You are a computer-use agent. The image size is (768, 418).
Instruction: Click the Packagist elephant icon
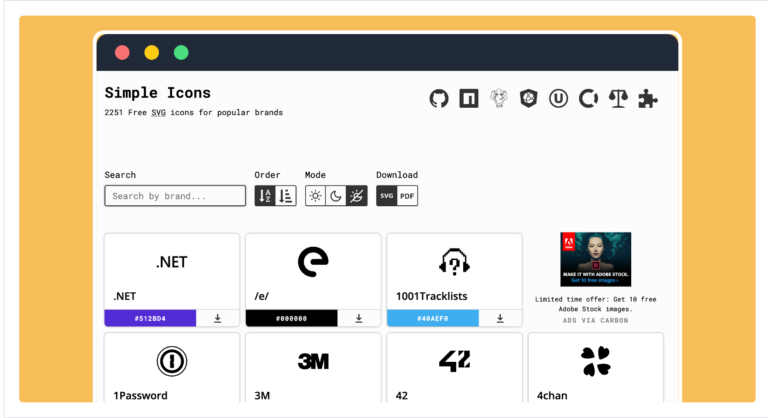click(499, 98)
